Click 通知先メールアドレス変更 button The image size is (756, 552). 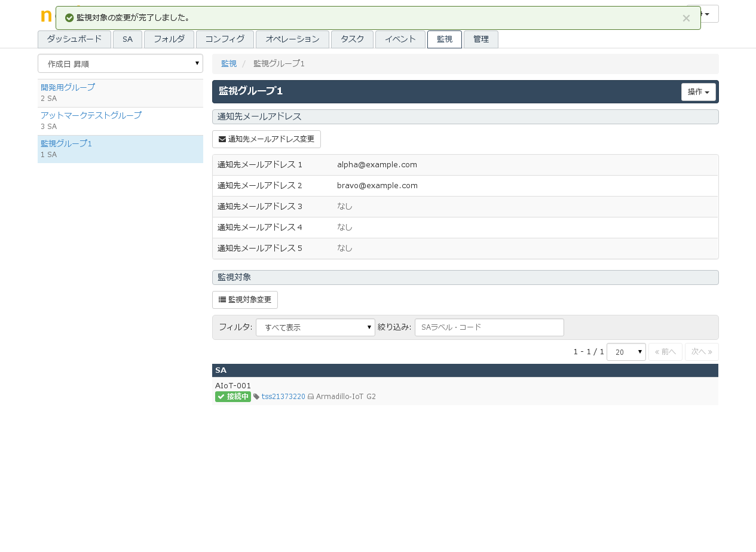pyautogui.click(x=267, y=139)
